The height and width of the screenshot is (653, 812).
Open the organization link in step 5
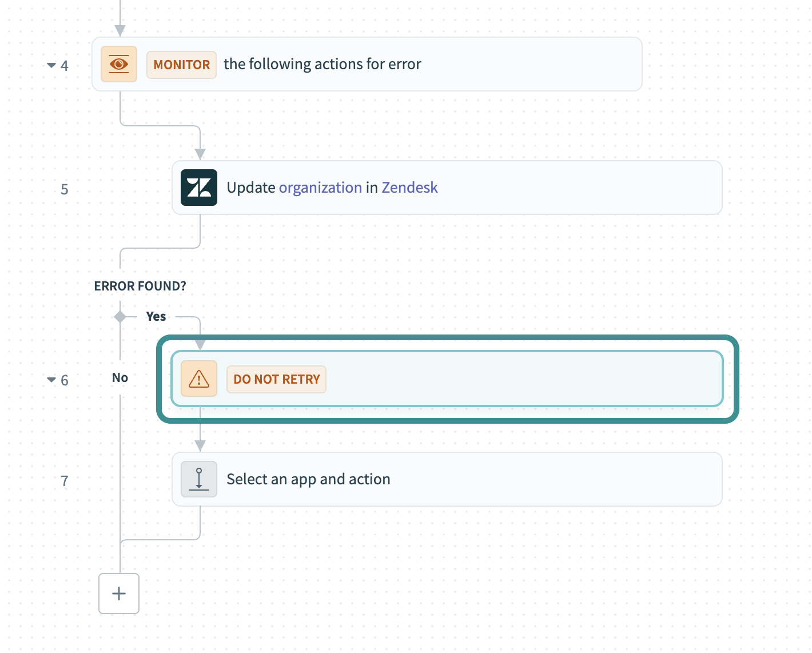[x=320, y=188]
